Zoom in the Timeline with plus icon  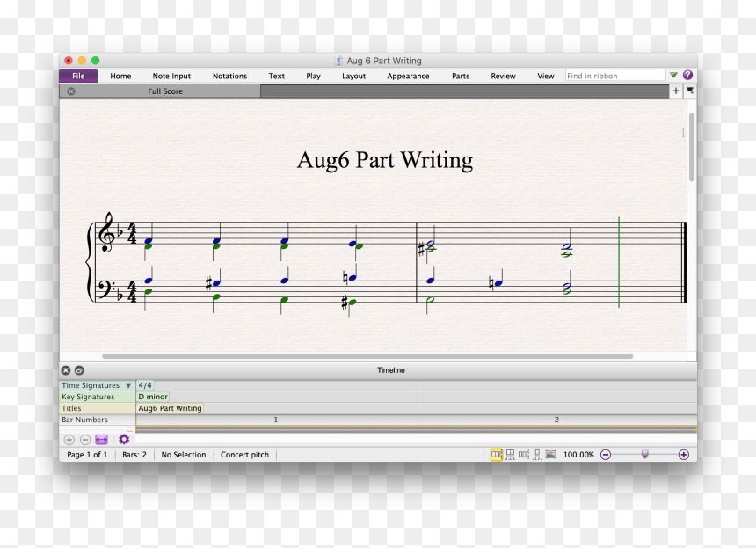tap(69, 440)
